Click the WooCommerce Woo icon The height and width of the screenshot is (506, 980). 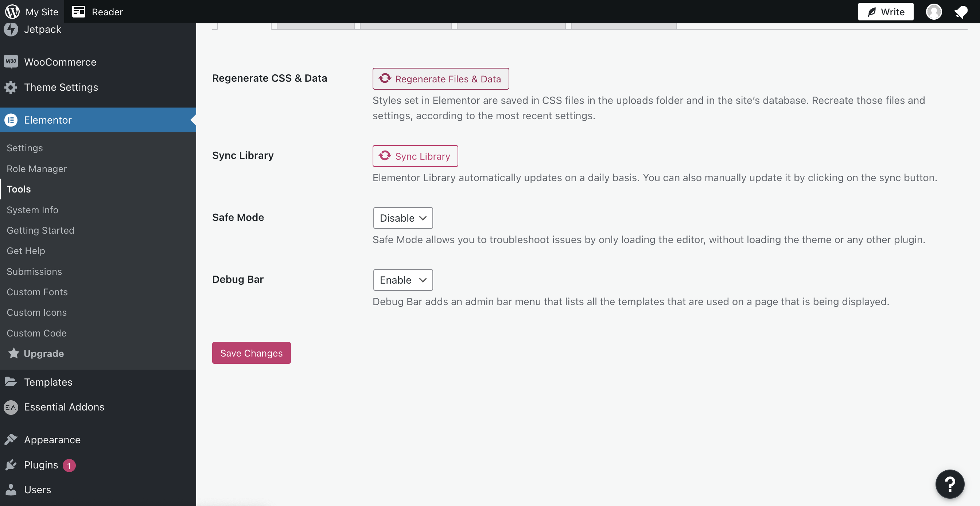click(x=11, y=62)
